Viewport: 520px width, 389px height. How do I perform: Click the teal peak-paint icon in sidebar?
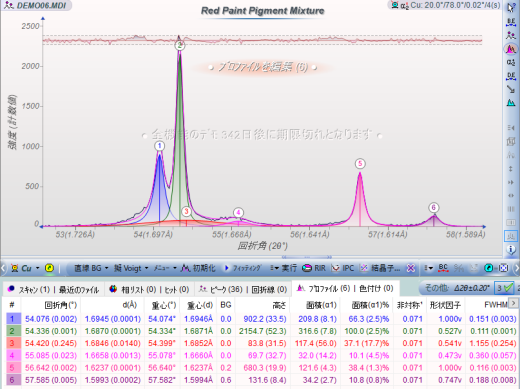click(x=511, y=103)
